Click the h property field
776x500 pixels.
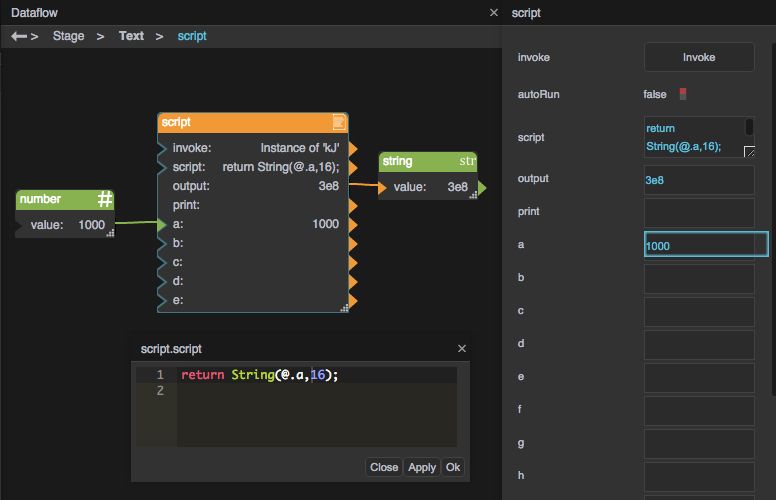point(699,477)
